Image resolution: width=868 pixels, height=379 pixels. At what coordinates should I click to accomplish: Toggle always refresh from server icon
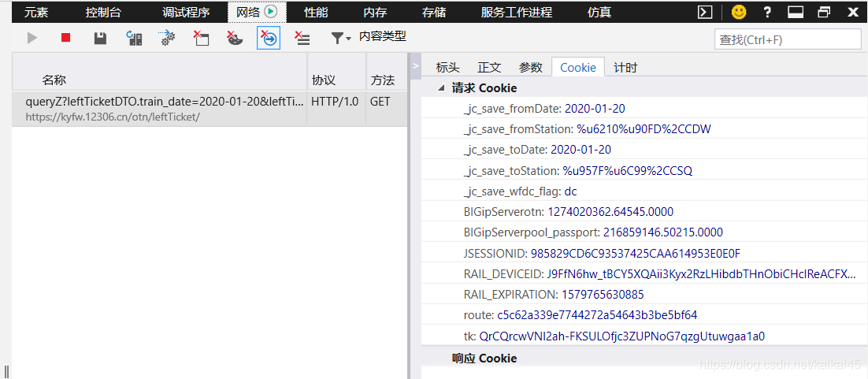point(134,38)
